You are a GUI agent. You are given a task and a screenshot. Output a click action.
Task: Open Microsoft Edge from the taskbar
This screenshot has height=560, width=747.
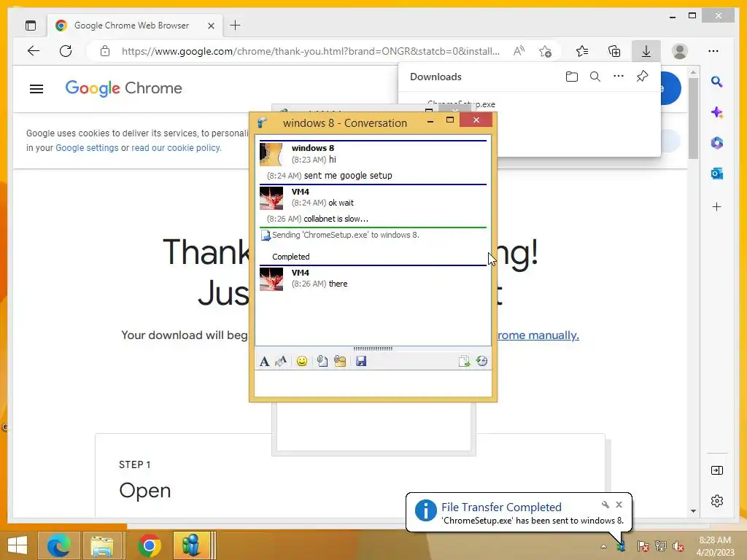[x=58, y=545]
